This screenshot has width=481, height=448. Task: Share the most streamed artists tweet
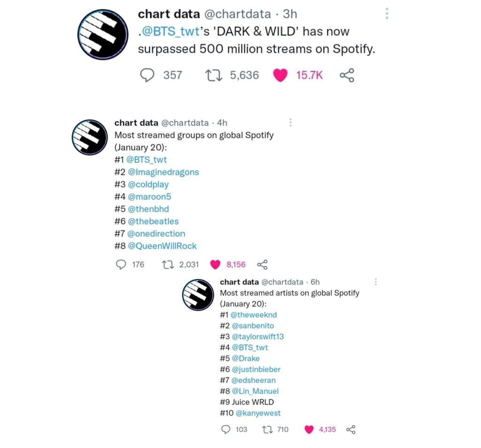click(x=350, y=429)
